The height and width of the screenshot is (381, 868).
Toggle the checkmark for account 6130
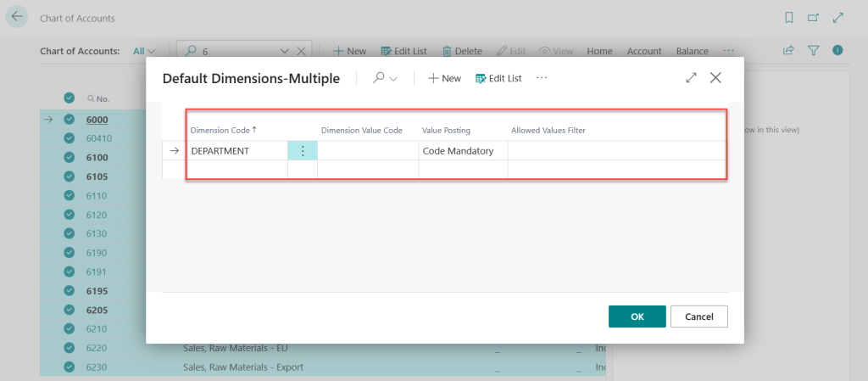pos(69,233)
